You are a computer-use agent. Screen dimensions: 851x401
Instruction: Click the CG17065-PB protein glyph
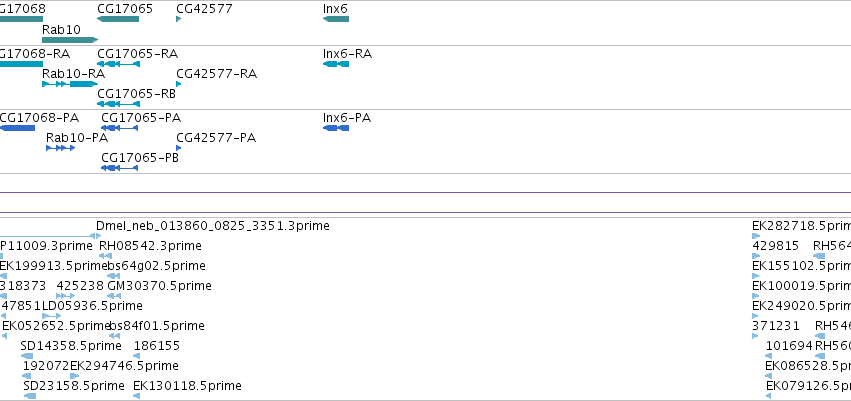click(119, 168)
